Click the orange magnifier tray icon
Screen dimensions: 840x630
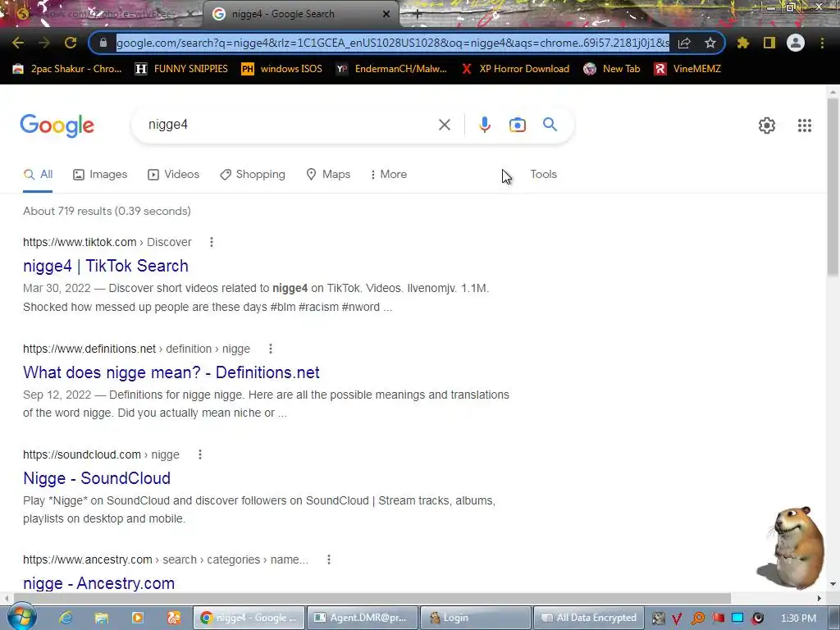pyautogui.click(x=697, y=619)
